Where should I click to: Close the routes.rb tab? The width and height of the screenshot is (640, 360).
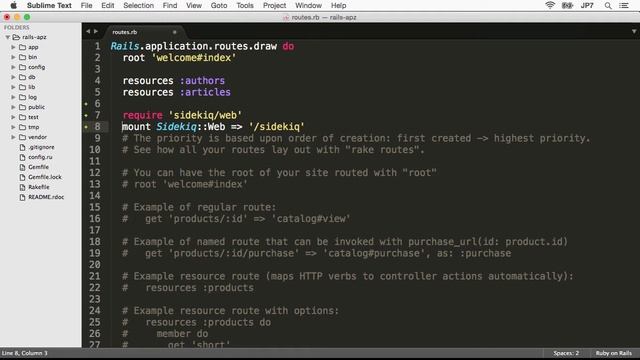pyautogui.click(x=174, y=32)
